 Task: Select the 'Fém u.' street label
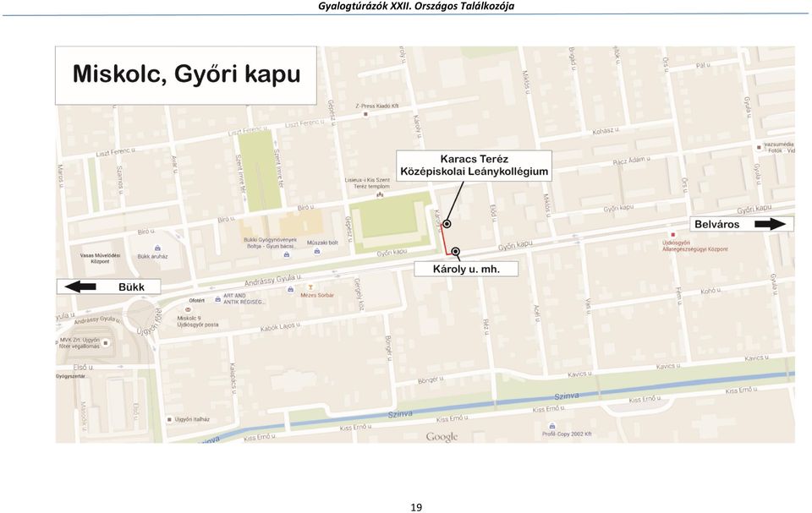[x=679, y=295]
